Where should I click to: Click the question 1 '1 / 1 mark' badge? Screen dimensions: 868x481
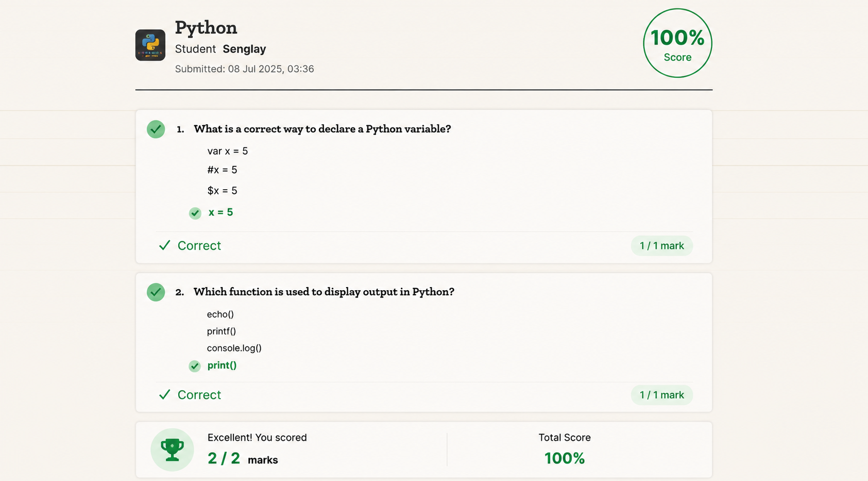661,246
